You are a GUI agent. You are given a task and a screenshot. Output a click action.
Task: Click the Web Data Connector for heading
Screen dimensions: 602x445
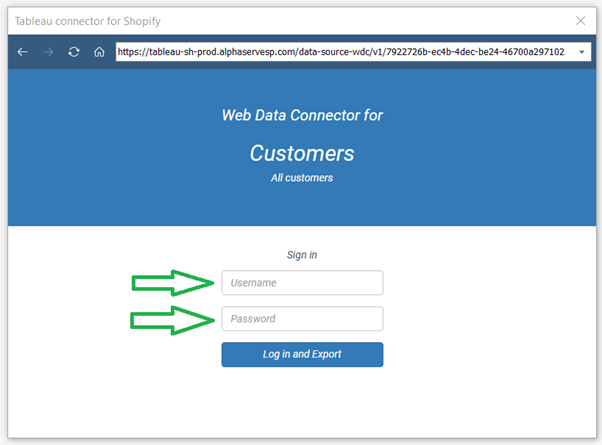[302, 115]
